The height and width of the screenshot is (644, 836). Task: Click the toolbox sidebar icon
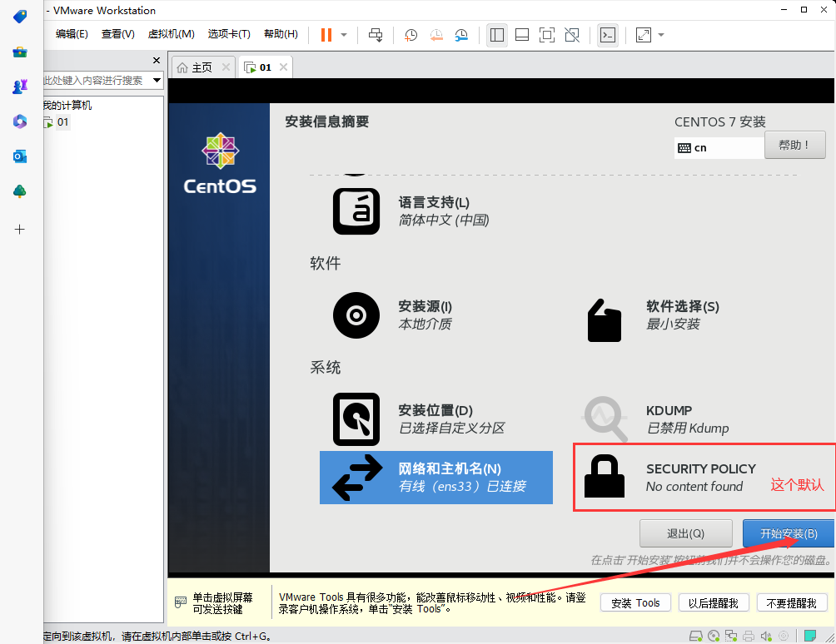20,52
